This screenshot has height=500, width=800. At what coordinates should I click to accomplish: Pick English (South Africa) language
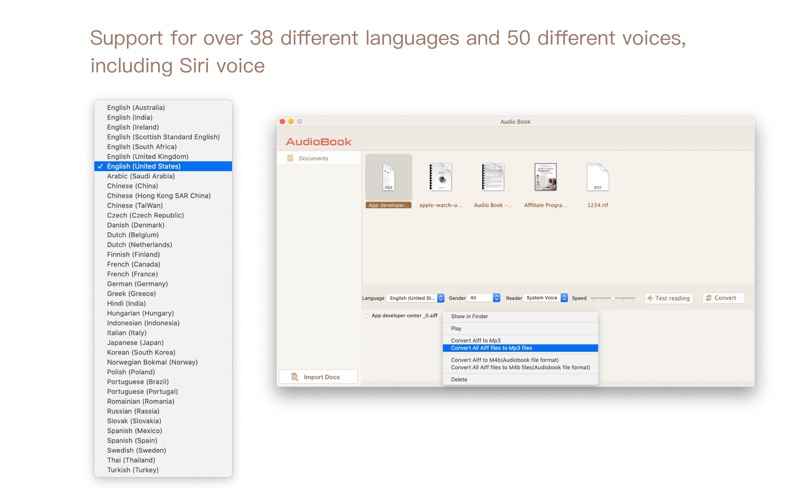point(163,146)
